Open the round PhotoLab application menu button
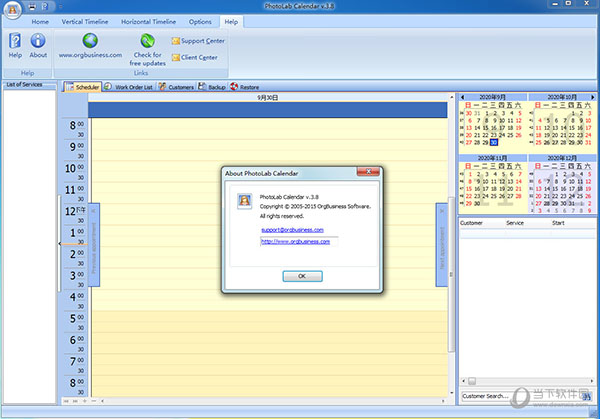Image resolution: width=600 pixels, height=419 pixels. pos(13,9)
